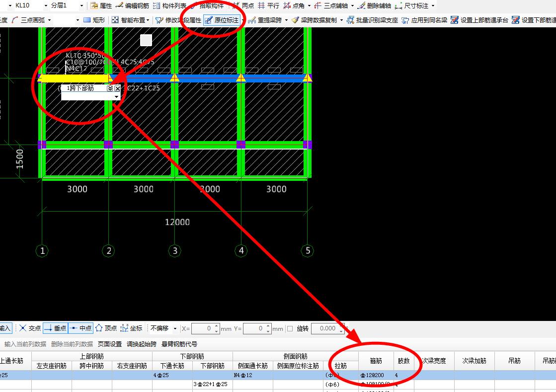
Task: Choose the 两点 two-point axis tool
Action: [x=243, y=5]
